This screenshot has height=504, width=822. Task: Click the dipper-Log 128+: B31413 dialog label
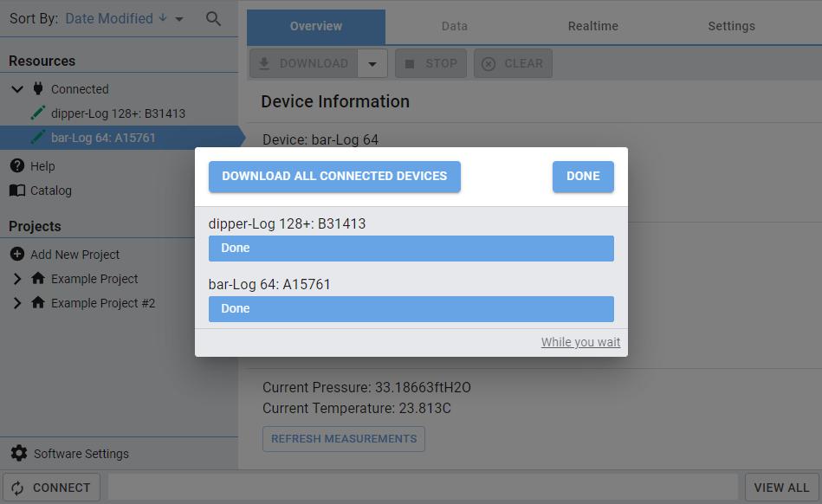[x=287, y=223]
